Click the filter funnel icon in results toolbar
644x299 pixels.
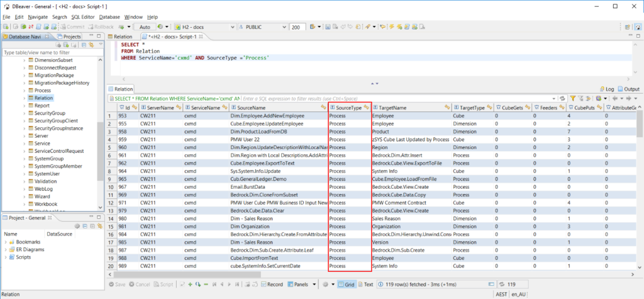click(x=573, y=99)
